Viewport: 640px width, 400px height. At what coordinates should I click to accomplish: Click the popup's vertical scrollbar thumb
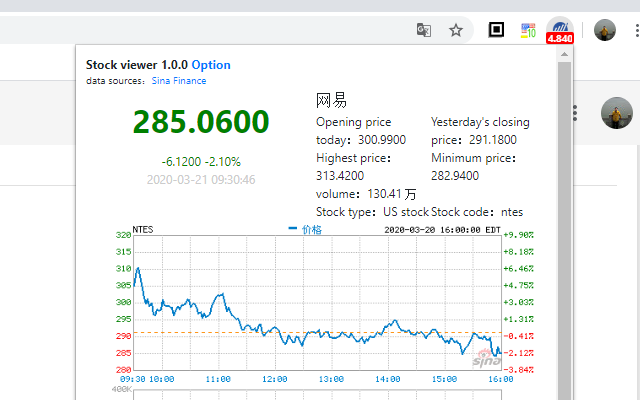point(564,229)
